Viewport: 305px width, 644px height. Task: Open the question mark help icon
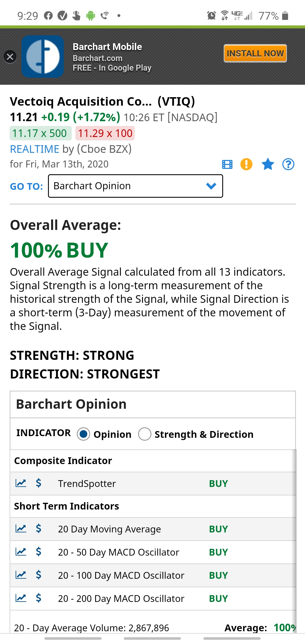[288, 164]
